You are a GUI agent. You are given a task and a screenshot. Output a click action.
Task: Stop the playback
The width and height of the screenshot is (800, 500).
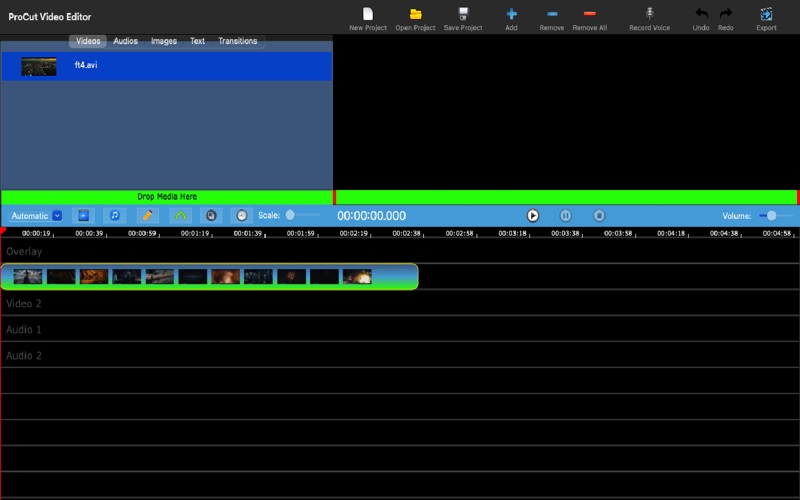pos(599,216)
